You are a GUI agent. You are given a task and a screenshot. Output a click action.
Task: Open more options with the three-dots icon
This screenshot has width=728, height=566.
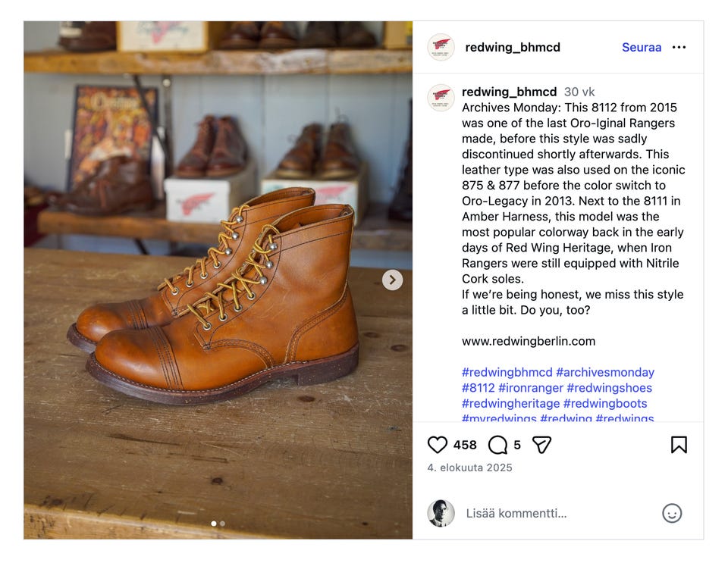click(679, 47)
